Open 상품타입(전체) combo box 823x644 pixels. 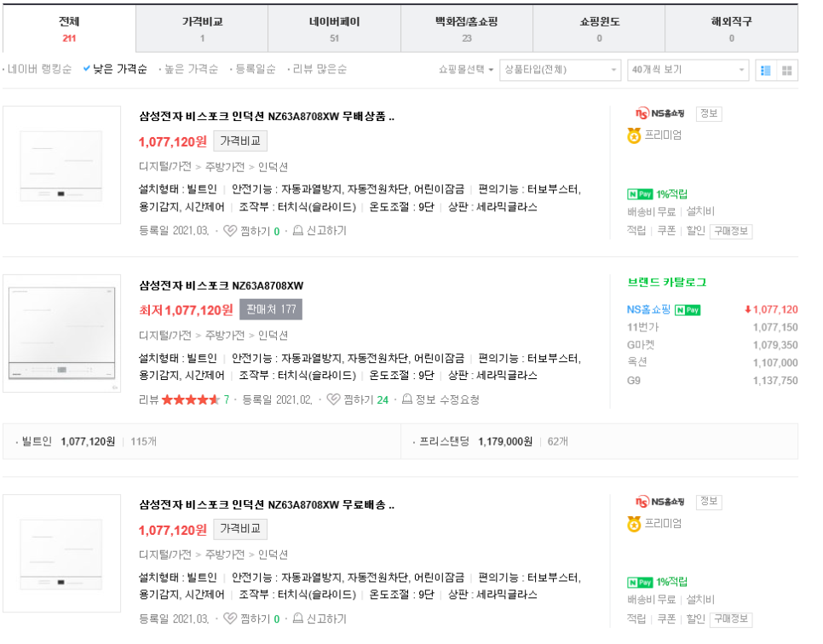tap(560, 70)
